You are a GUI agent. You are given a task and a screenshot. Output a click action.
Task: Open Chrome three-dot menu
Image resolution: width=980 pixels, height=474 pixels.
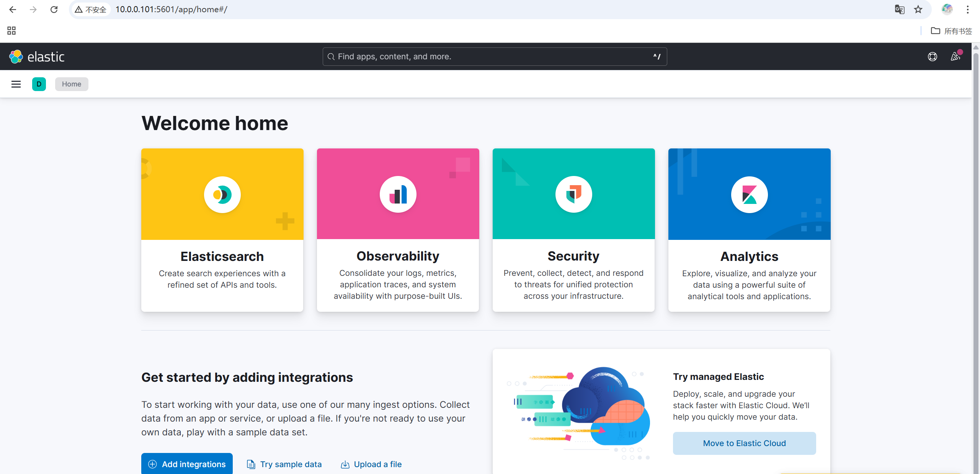pos(967,10)
